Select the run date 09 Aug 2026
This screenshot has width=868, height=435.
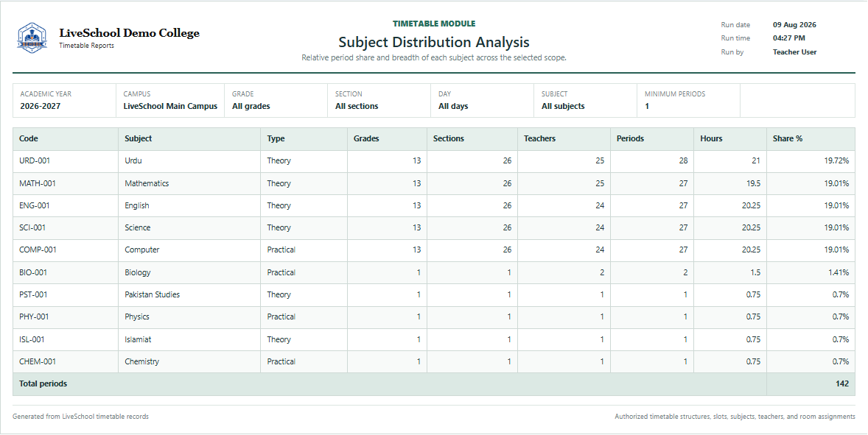click(794, 25)
